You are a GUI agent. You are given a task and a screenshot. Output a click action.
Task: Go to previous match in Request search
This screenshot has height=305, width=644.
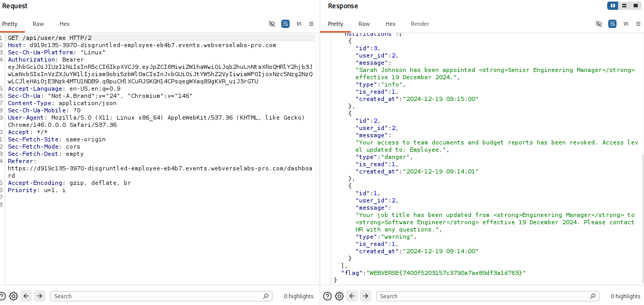26,296
